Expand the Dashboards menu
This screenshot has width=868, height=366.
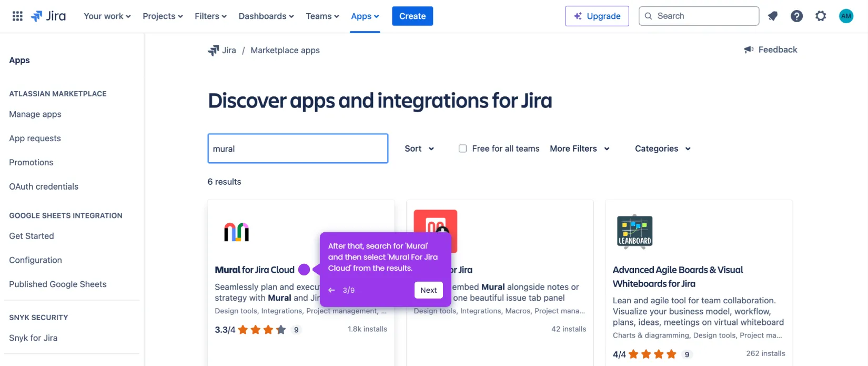(266, 16)
